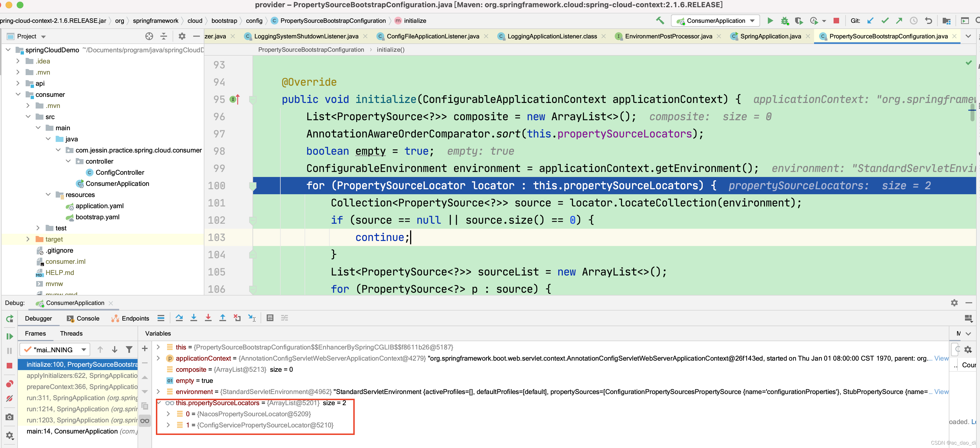Expand the target folder
The width and height of the screenshot is (980, 448).
(28, 239)
